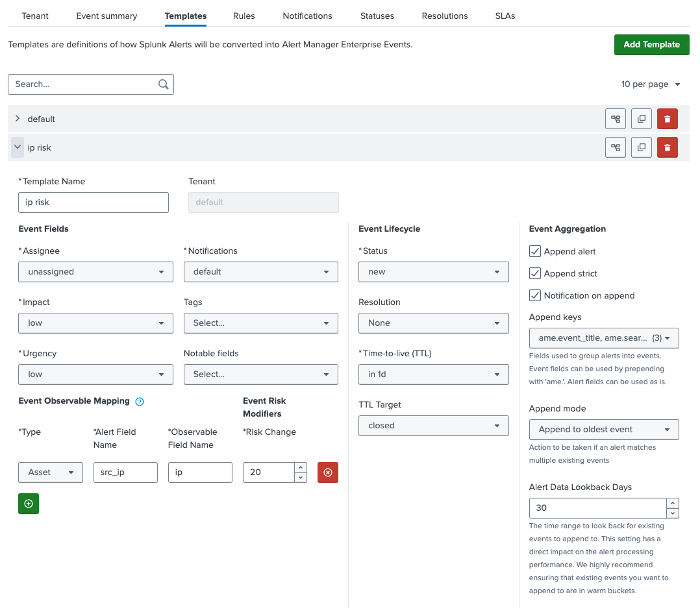
Task: Click the magnifier icon in the search bar
Action: pyautogui.click(x=163, y=84)
